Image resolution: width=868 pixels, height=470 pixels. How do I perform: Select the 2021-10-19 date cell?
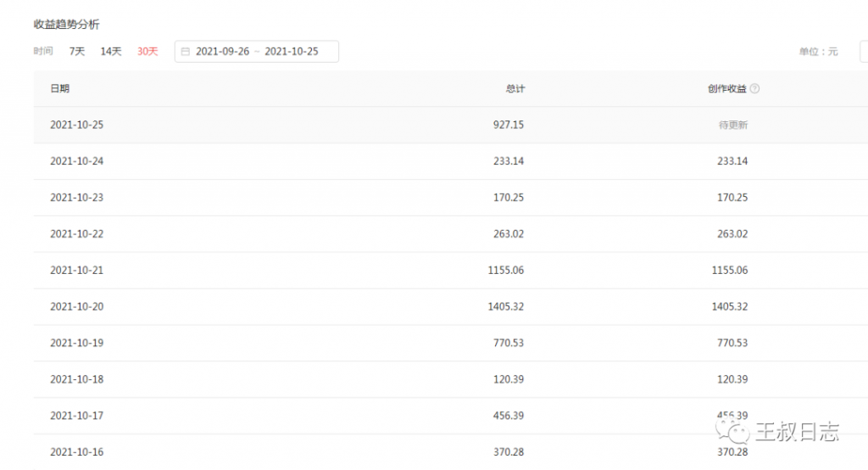click(x=77, y=343)
